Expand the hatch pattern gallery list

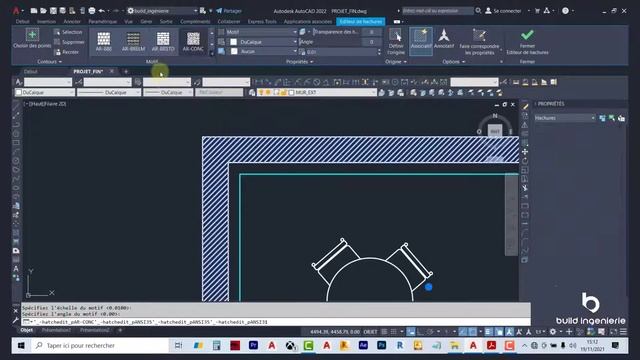[x=211, y=53]
